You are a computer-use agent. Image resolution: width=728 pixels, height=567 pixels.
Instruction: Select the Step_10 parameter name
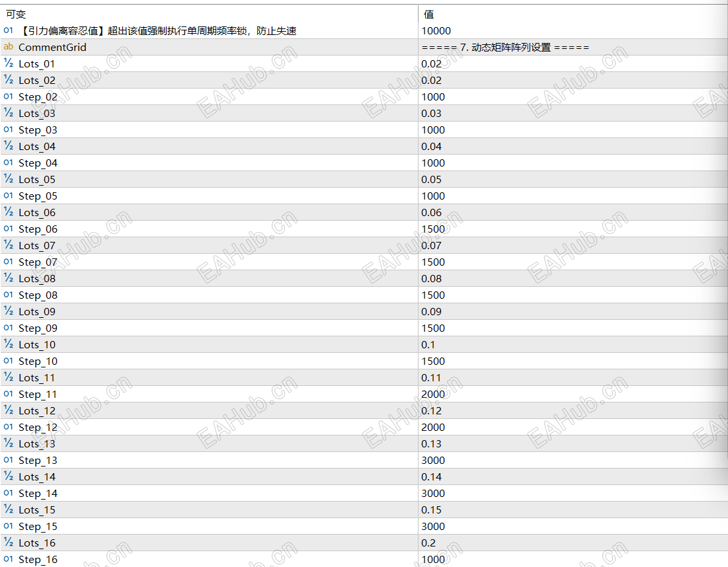click(x=38, y=361)
